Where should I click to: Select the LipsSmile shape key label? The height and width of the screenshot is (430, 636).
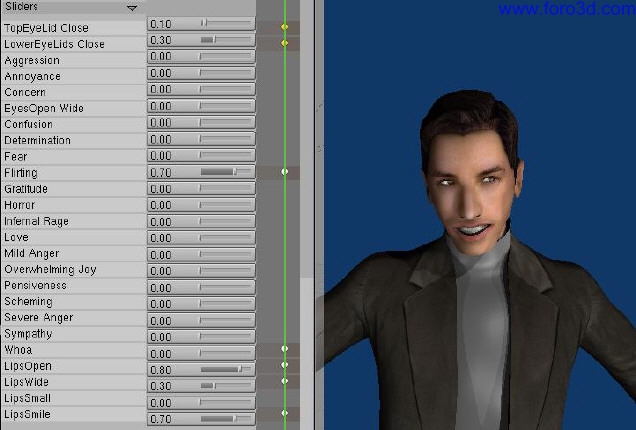[x=27, y=414]
